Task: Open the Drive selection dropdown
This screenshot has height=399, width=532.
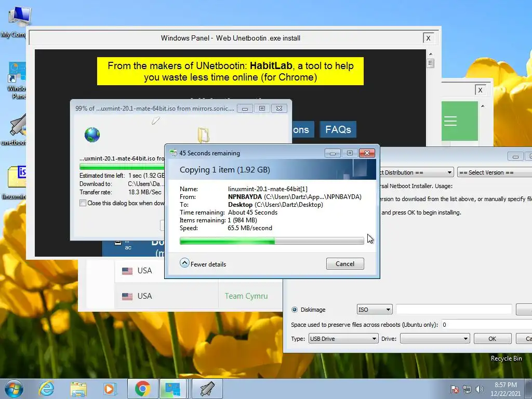Action: 435,339
